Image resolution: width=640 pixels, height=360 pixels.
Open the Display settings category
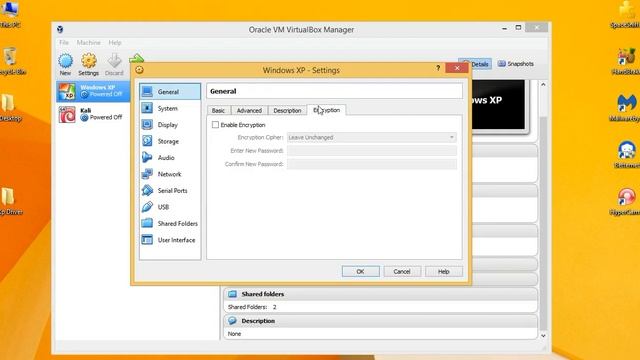click(170, 124)
